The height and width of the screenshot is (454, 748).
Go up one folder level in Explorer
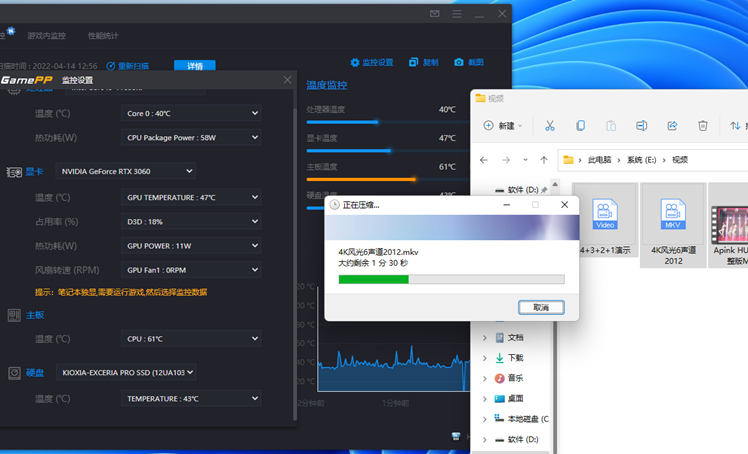coord(544,160)
